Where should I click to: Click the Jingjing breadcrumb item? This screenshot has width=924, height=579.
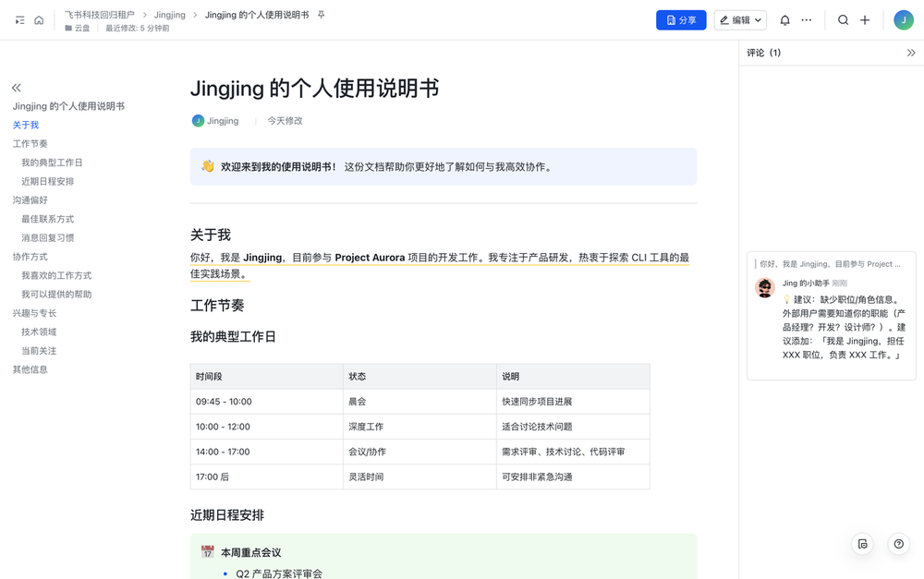[x=170, y=15]
